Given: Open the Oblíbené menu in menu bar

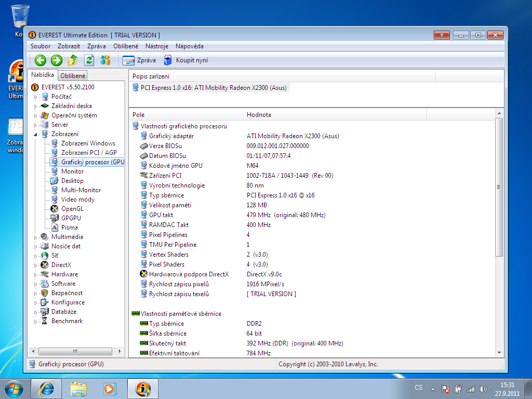Looking at the screenshot, I should pyautogui.click(x=126, y=46).
